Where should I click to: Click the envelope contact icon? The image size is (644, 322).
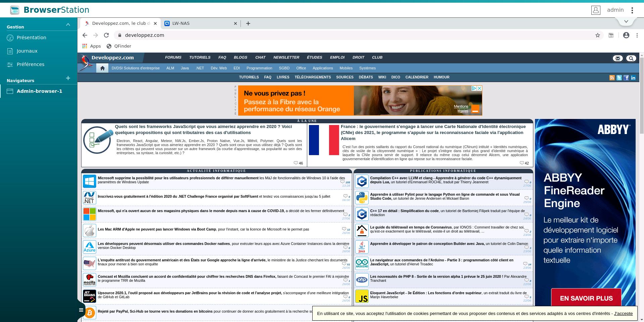pos(618,58)
